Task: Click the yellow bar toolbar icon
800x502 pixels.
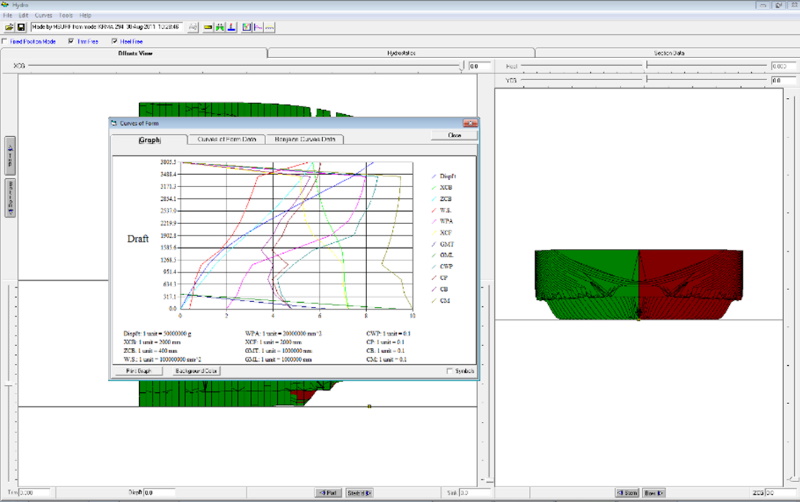Action: (208, 27)
